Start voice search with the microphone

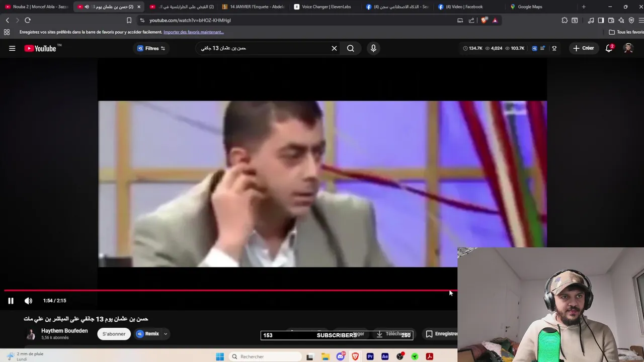[373, 48]
